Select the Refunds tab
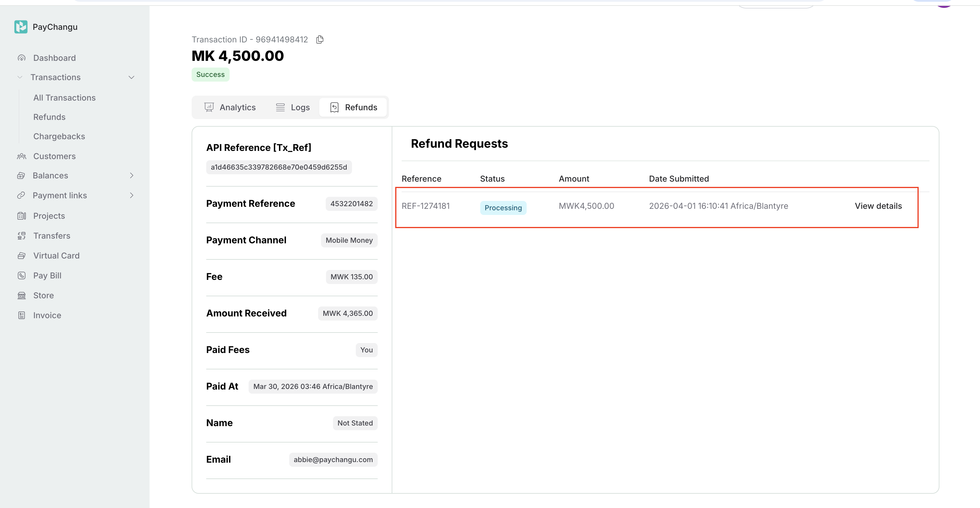Viewport: 980px width, 508px height. [x=353, y=107]
